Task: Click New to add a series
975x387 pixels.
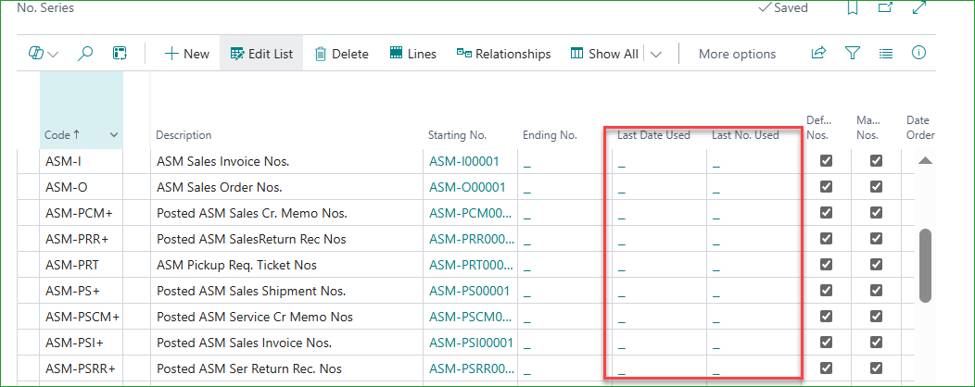Action: [x=187, y=54]
